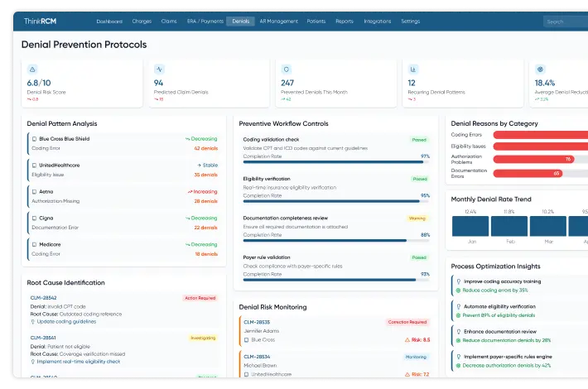
Task: Click the ThinkRCM logo
Action: [40, 22]
